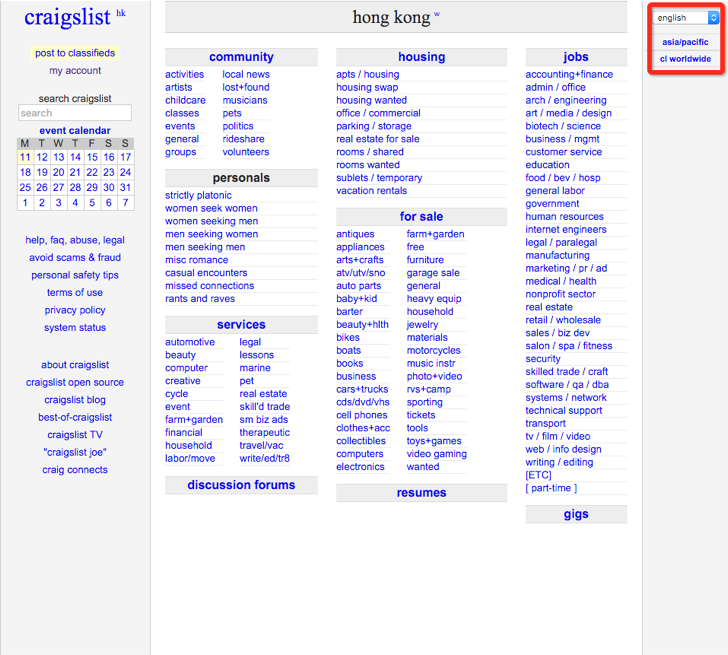Open accounting+finance jobs
Viewport: 728px width, 655px height.
point(569,74)
